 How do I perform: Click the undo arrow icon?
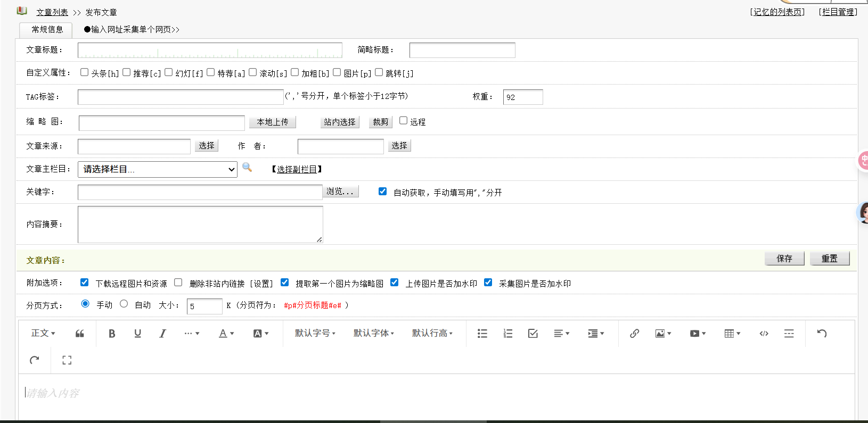822,334
